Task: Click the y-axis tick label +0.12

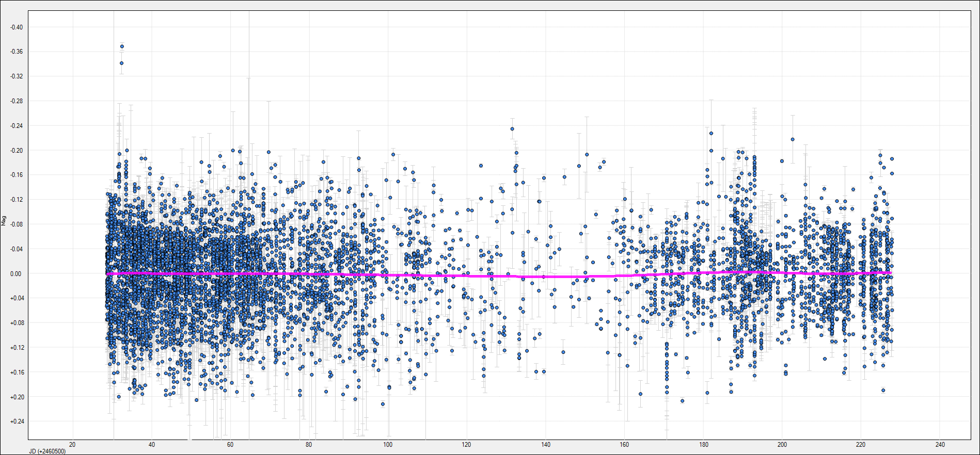Action: tap(17, 348)
